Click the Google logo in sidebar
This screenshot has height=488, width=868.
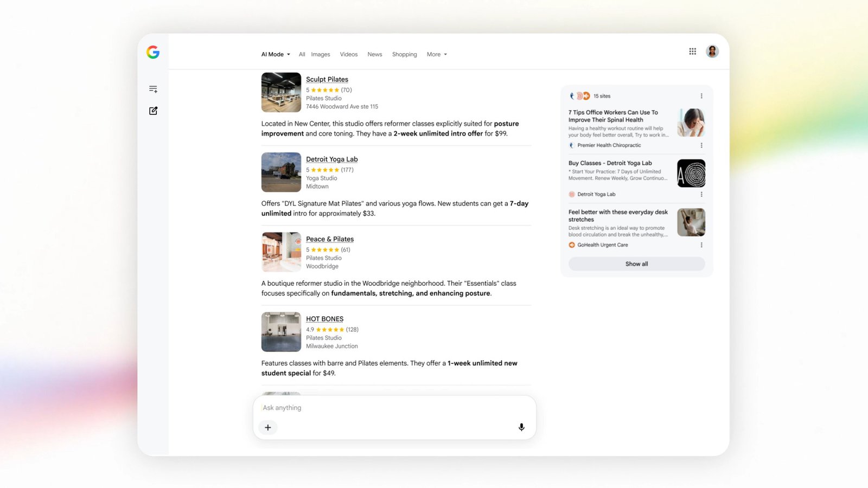153,52
